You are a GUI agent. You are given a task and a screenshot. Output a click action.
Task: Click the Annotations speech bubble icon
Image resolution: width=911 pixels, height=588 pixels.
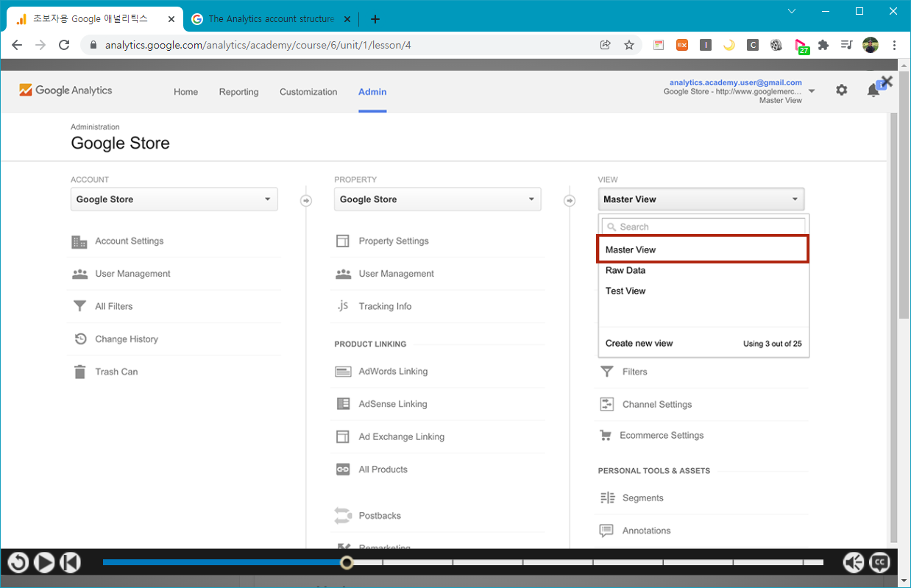(x=606, y=531)
